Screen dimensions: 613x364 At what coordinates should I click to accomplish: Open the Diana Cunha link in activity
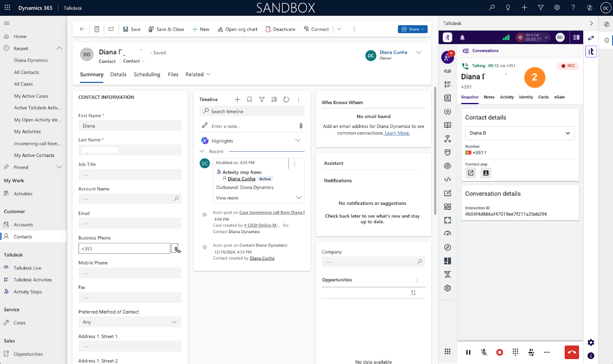coord(241,179)
